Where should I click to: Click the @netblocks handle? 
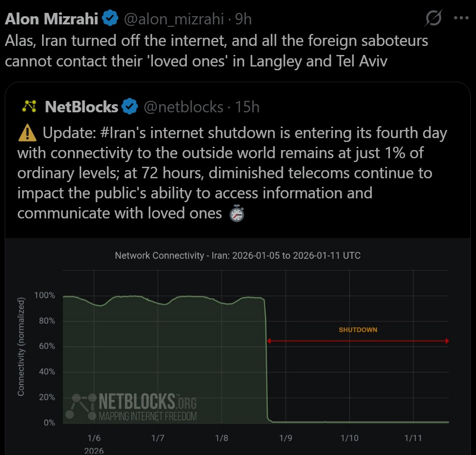pos(183,107)
